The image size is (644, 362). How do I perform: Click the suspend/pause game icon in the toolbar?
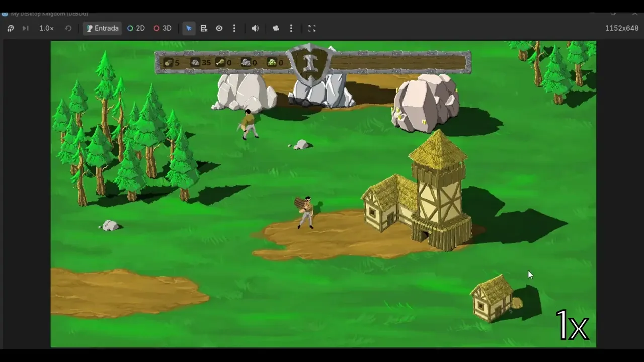coord(11,28)
